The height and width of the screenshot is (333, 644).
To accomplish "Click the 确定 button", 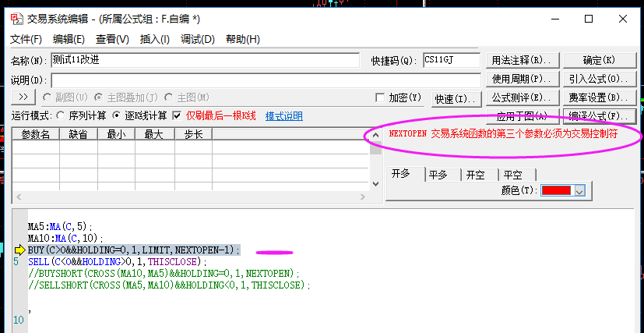I will point(599,60).
